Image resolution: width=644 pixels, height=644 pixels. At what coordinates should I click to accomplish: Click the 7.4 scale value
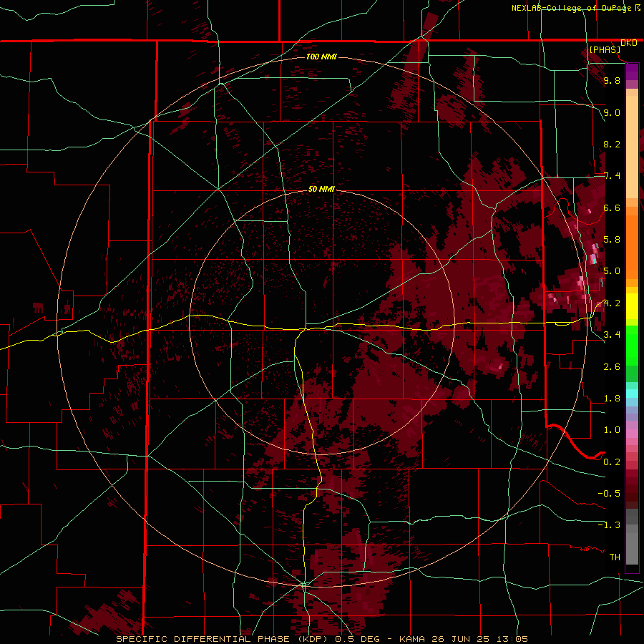[612, 176]
